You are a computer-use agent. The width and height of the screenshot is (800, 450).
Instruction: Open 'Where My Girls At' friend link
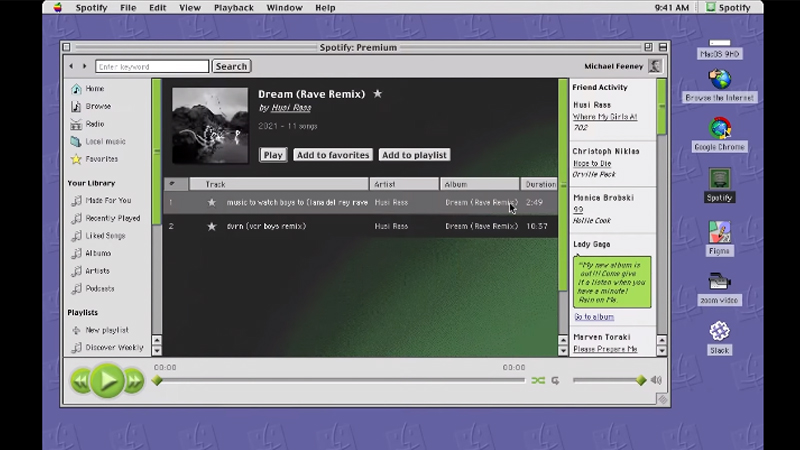605,117
